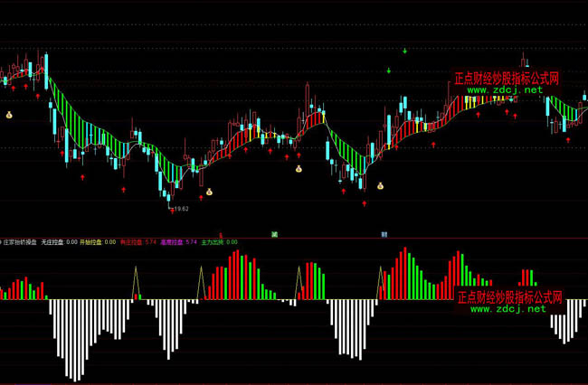Click the top red 正点财经炒股指标公式网 title

(507, 80)
